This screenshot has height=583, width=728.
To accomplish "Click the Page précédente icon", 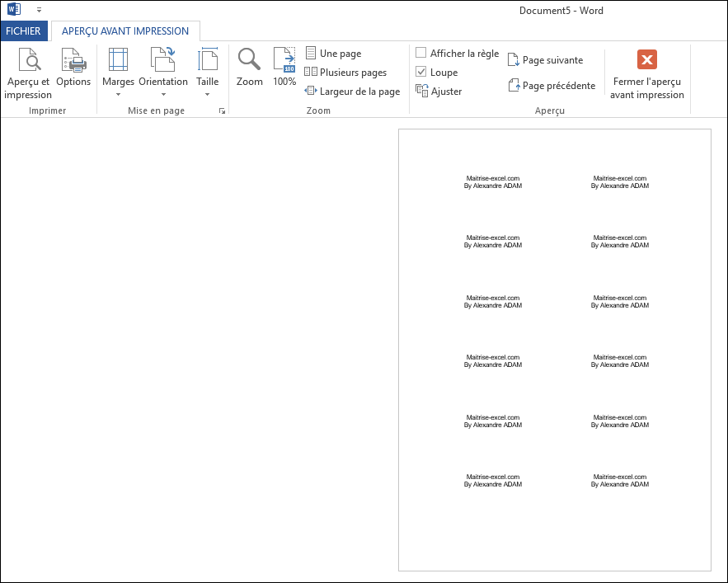I will (514, 86).
